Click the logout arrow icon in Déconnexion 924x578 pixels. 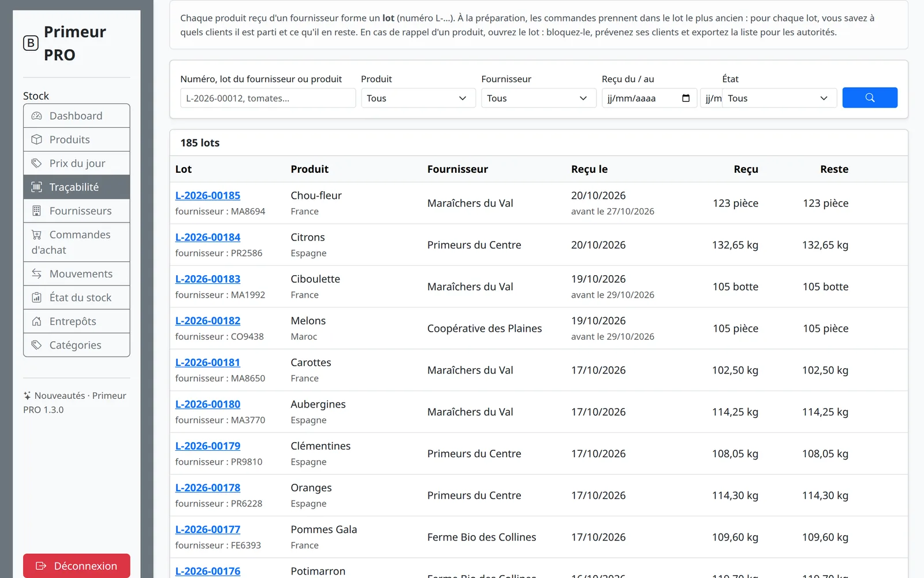coord(41,566)
